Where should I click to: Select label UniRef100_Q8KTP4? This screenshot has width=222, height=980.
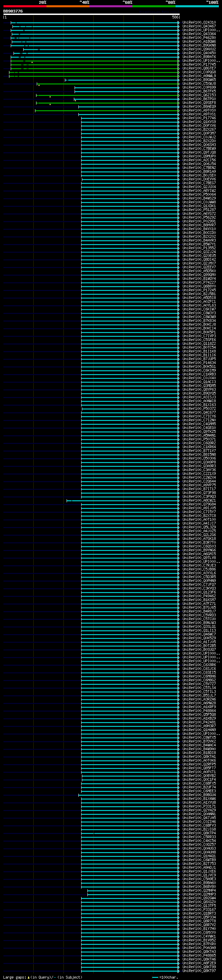(x=199, y=833)
